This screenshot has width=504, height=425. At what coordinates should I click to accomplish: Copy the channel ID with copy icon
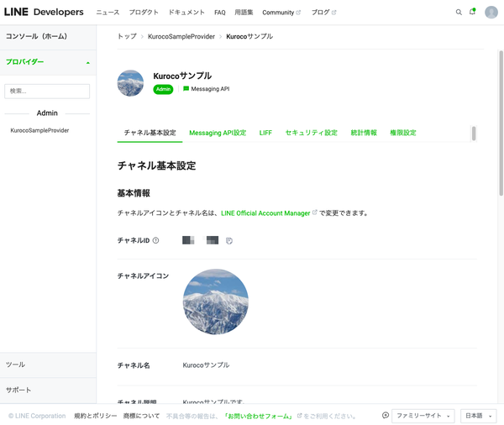229,240
